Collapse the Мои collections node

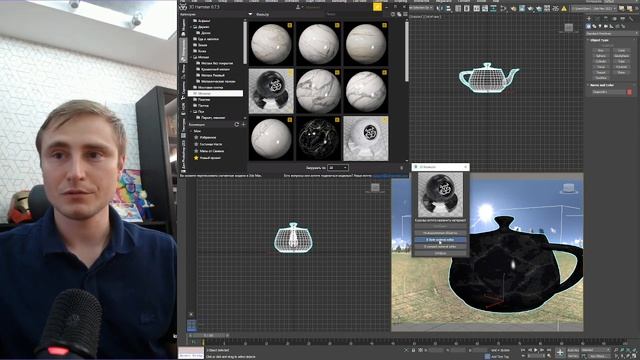click(191, 131)
